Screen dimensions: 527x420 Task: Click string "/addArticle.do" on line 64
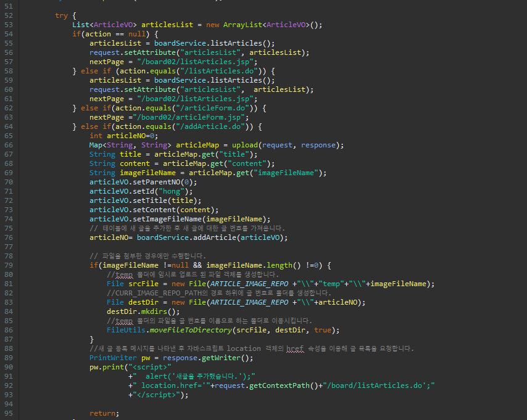coord(210,126)
